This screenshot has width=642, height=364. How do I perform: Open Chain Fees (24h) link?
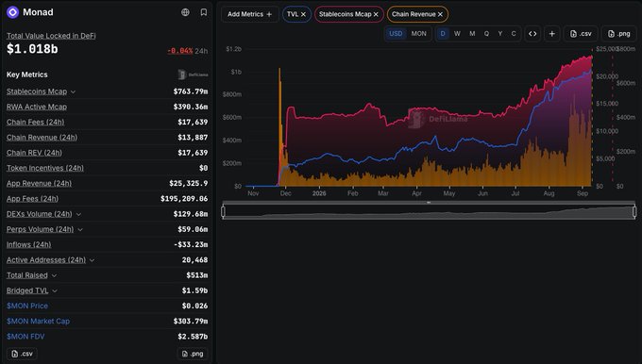tap(35, 122)
